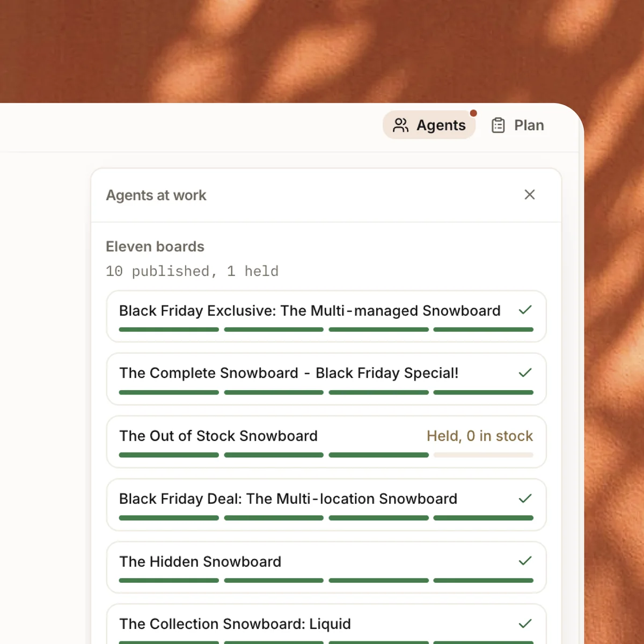Open The Out of Stock Snowboard card
Screen dimensions: 644x644
[326, 442]
